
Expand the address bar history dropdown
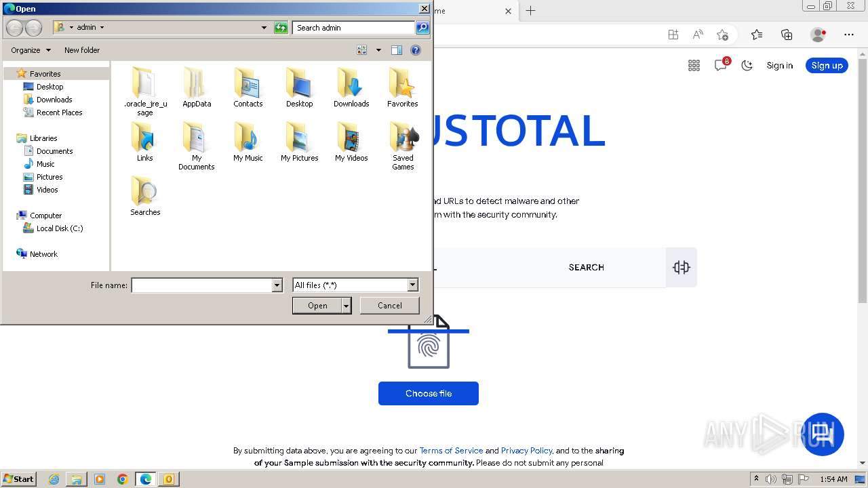pyautogui.click(x=264, y=28)
